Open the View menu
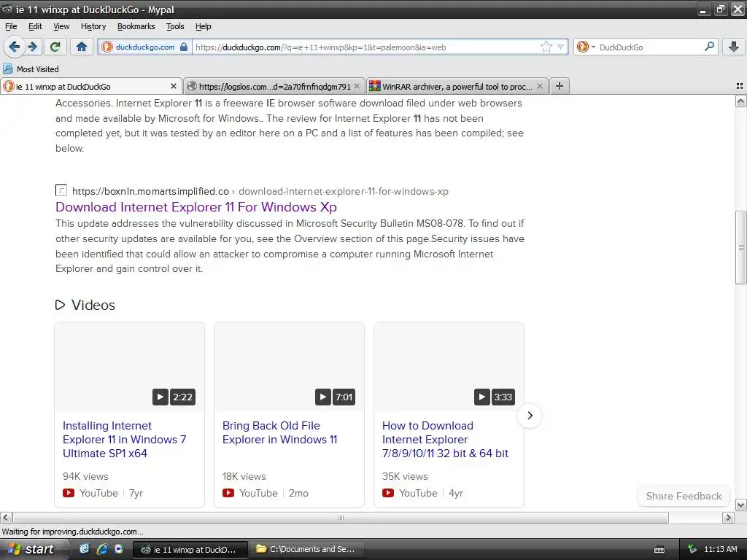 [61, 26]
